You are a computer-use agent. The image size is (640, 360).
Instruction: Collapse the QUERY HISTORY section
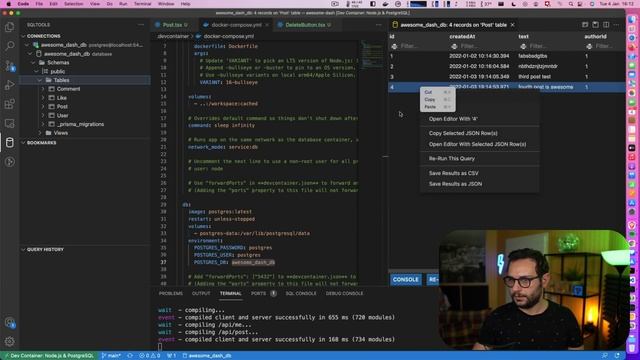pos(23,250)
